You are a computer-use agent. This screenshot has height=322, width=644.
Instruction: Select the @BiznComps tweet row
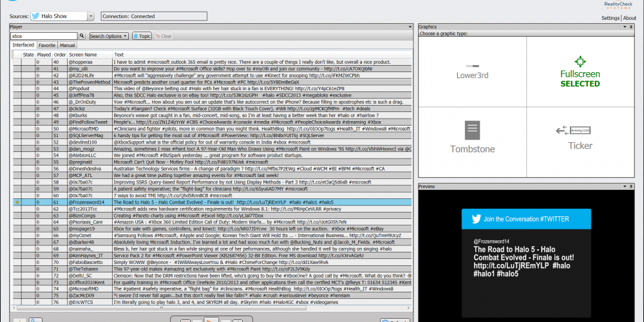coord(213,215)
